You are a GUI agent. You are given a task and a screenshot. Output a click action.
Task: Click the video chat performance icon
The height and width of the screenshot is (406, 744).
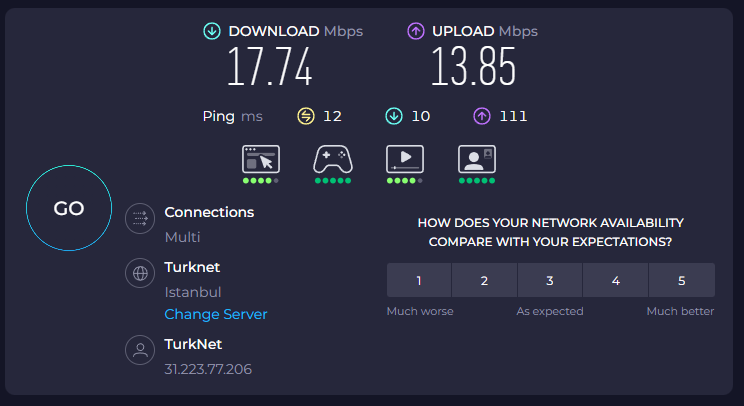click(x=477, y=159)
